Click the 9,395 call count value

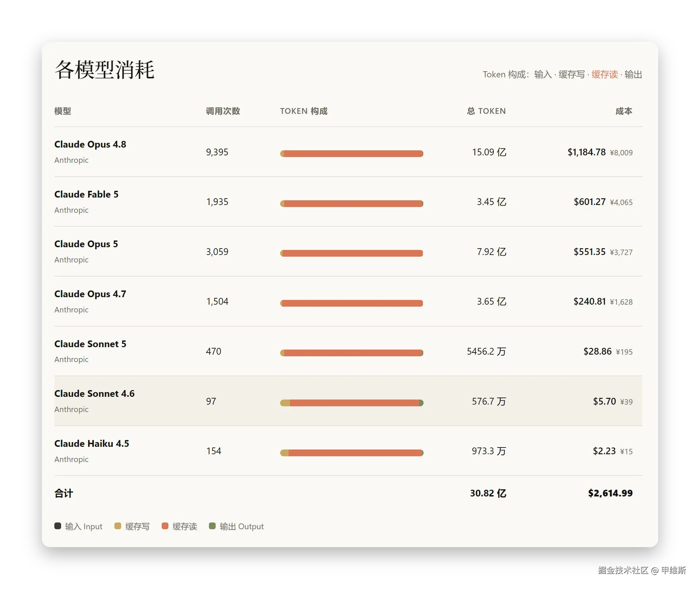(x=217, y=152)
